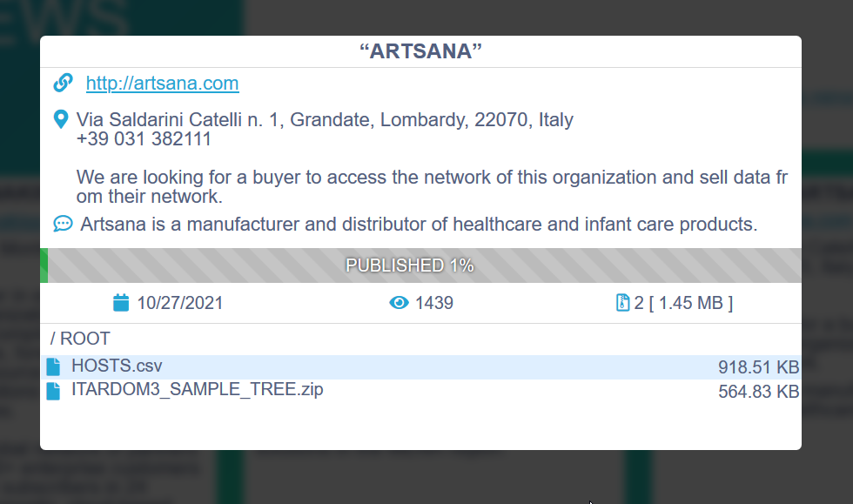Click the 10/27/2021 publication date
Viewport: 853px width, 504px height.
pyautogui.click(x=179, y=303)
